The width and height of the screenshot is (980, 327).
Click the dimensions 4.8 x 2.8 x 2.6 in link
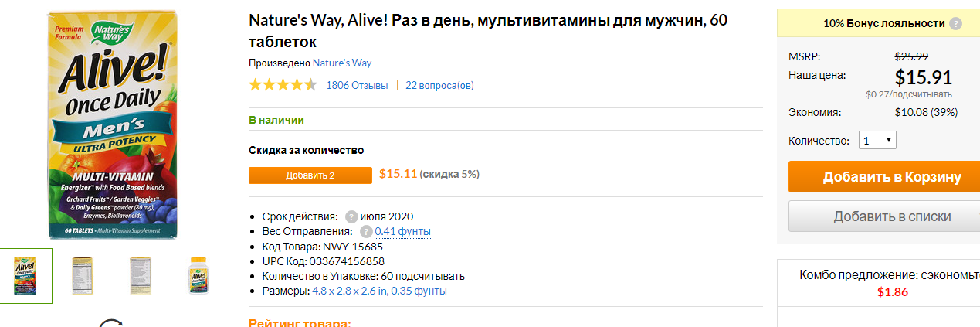pos(379,291)
